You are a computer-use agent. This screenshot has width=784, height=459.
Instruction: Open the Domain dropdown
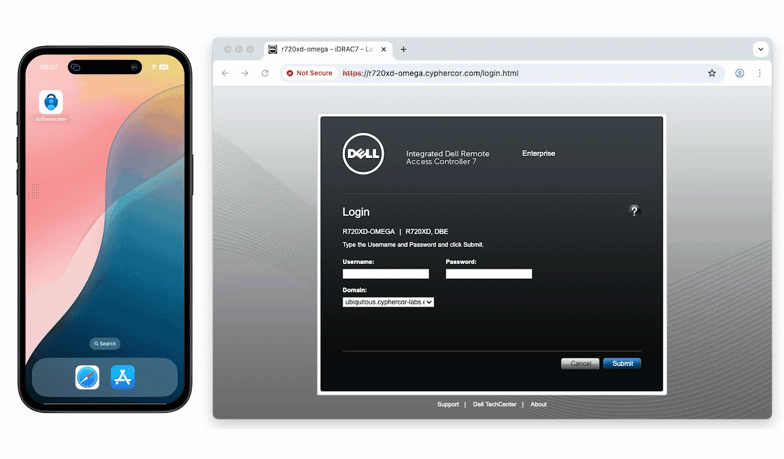coord(388,302)
